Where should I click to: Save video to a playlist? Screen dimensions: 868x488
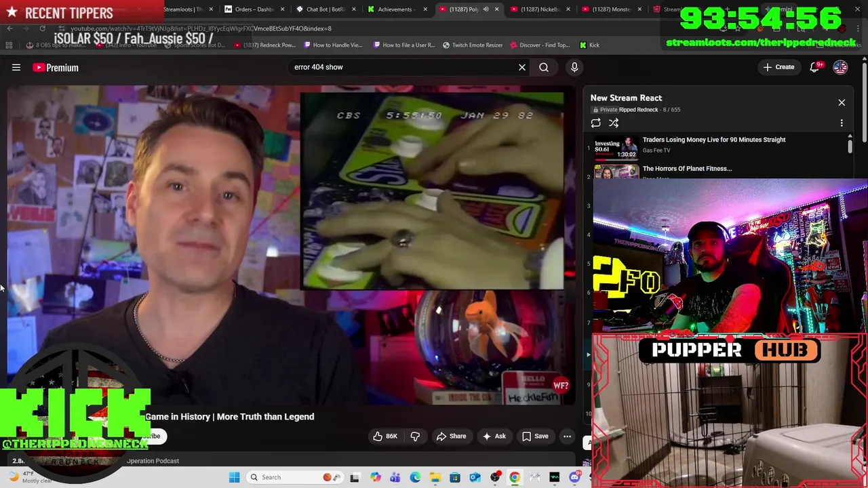[x=535, y=436]
